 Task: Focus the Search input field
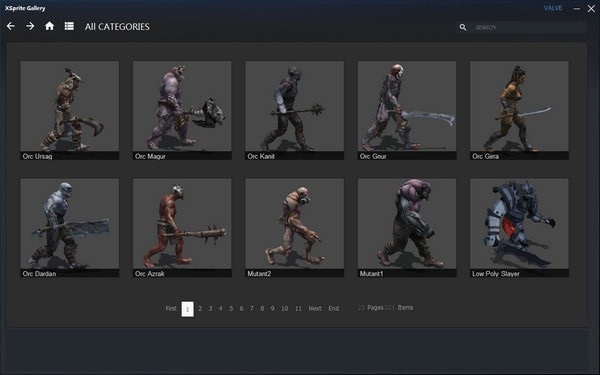coord(528,27)
